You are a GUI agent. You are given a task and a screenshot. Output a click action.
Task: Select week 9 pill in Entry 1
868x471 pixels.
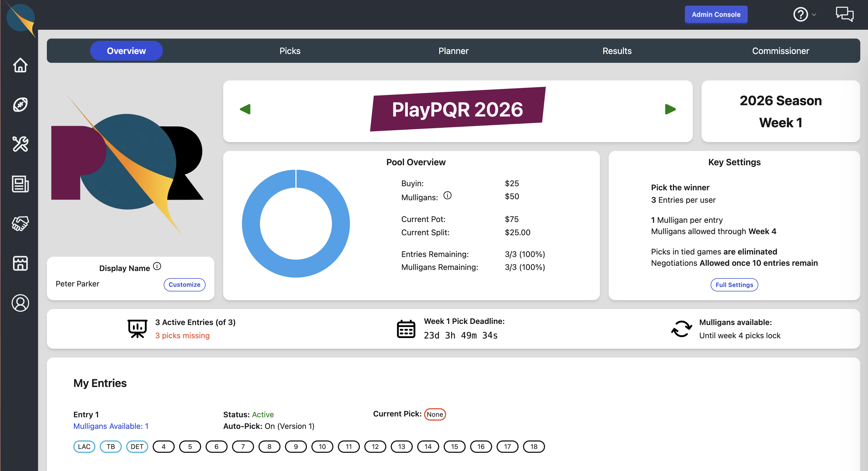(296, 447)
